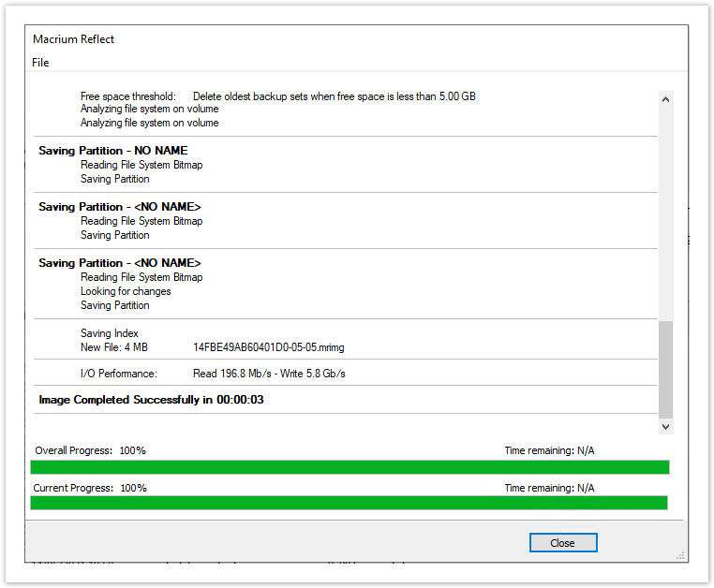Click the Current Progress green bar
This screenshot has height=588, width=714.
click(x=349, y=503)
